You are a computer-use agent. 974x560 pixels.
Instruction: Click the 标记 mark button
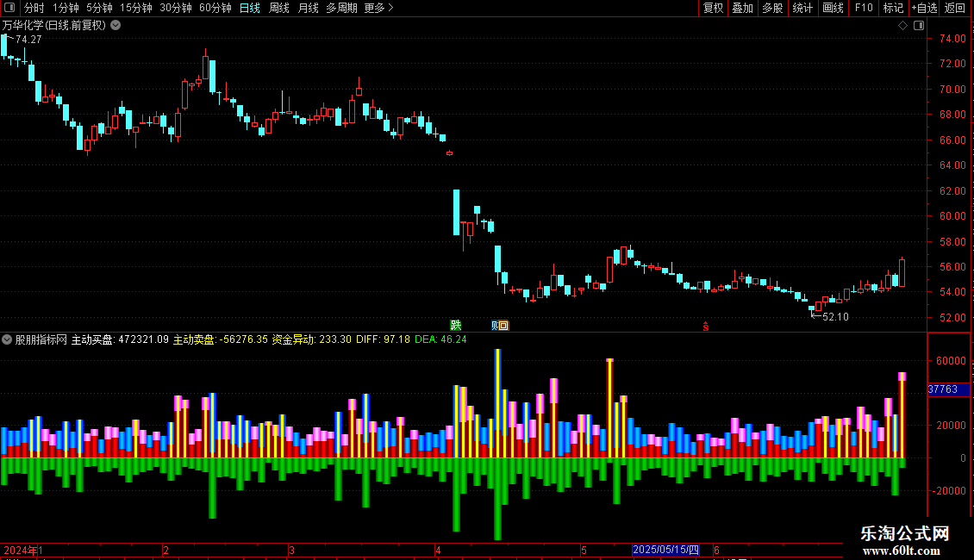click(x=893, y=8)
